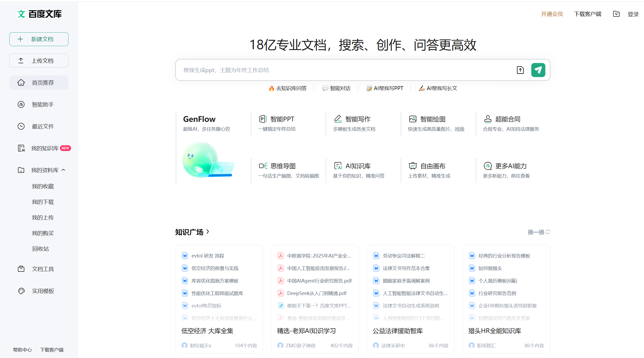Collapse the 我的资料库 section chevron

(63, 170)
